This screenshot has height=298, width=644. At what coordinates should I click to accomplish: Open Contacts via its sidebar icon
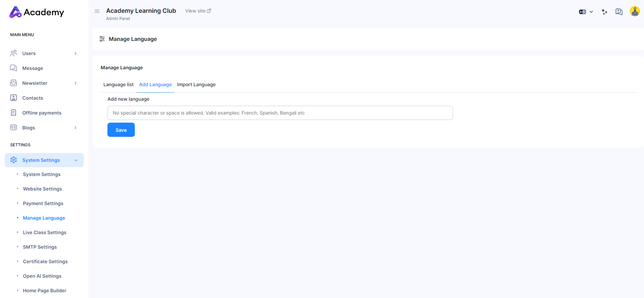tap(14, 98)
